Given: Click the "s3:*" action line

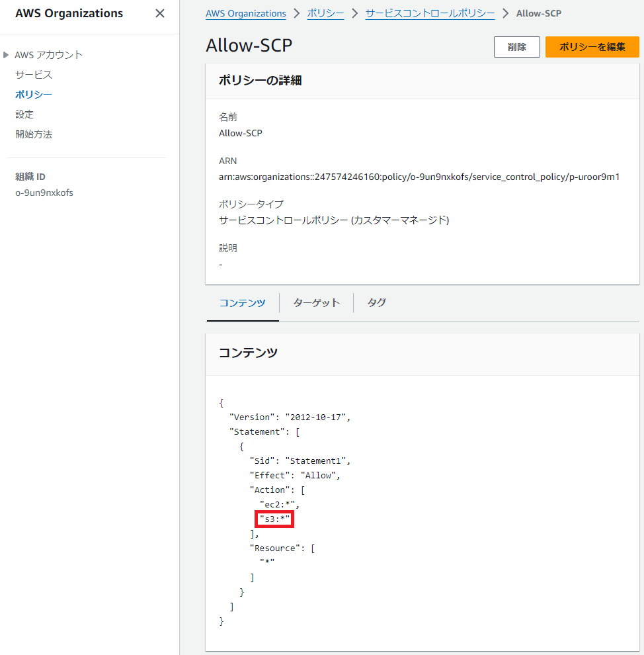Looking at the screenshot, I should pyautogui.click(x=274, y=519).
